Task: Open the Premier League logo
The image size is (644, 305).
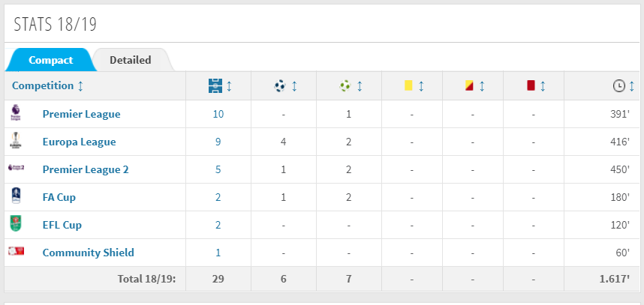Action: click(x=15, y=112)
